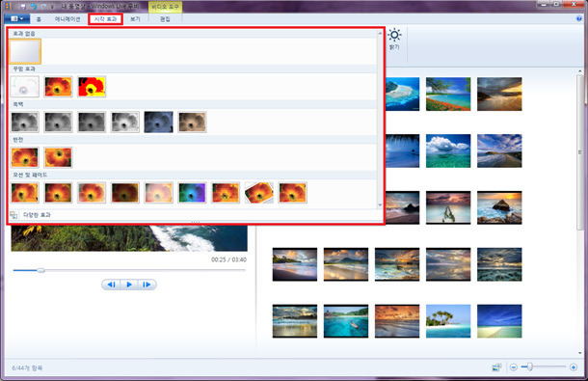Apply the first 모션 및 페이드 effect
The width and height of the screenshot is (588, 381).
[x=25, y=193]
